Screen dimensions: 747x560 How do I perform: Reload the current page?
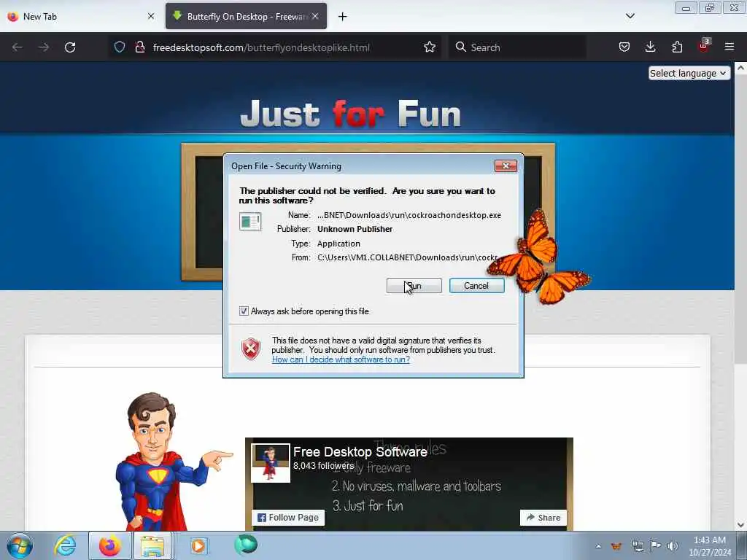click(70, 47)
